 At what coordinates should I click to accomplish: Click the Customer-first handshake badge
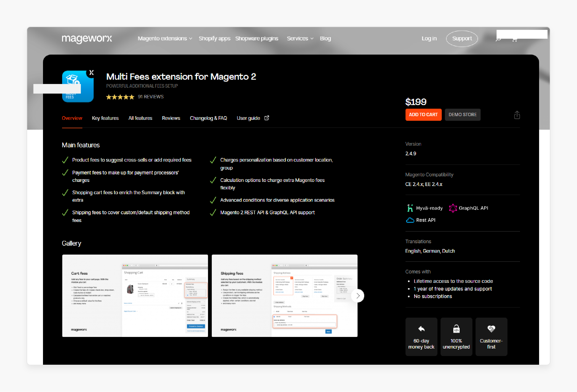click(x=491, y=337)
